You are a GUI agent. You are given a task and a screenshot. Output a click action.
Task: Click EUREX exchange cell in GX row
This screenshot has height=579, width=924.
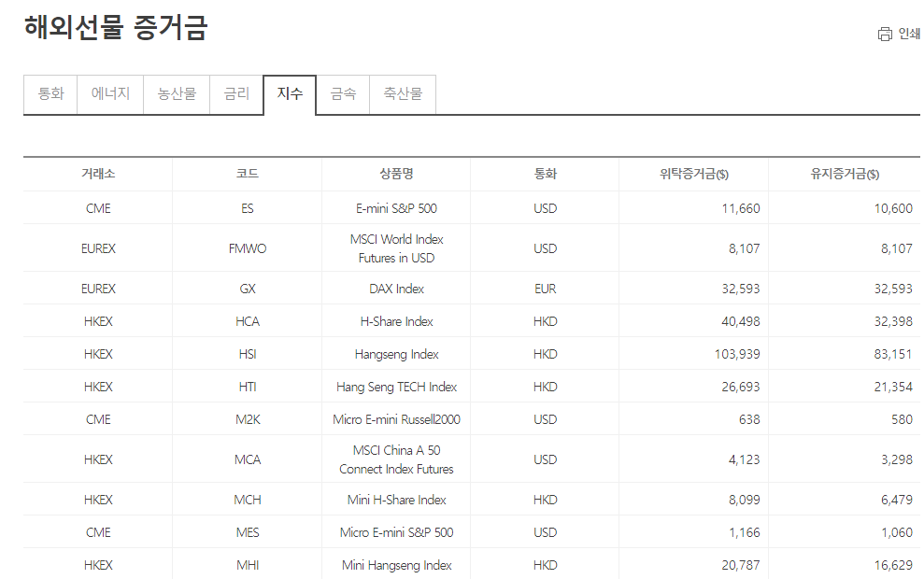point(98,289)
